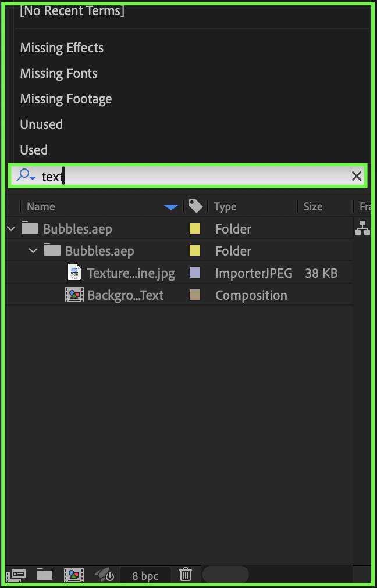Image resolution: width=377 pixels, height=588 pixels.
Task: Open the search filter dropdown magnifier
Action: click(26, 175)
